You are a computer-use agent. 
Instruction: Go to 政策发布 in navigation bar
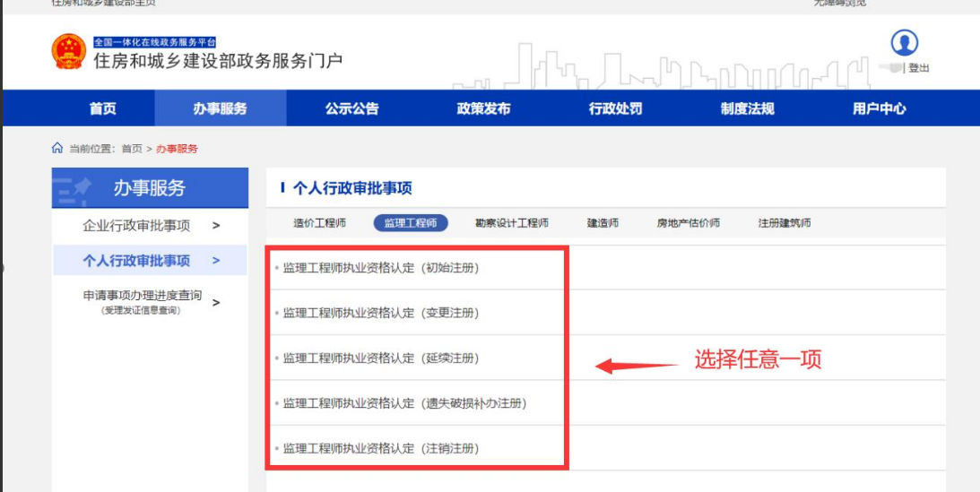(483, 108)
